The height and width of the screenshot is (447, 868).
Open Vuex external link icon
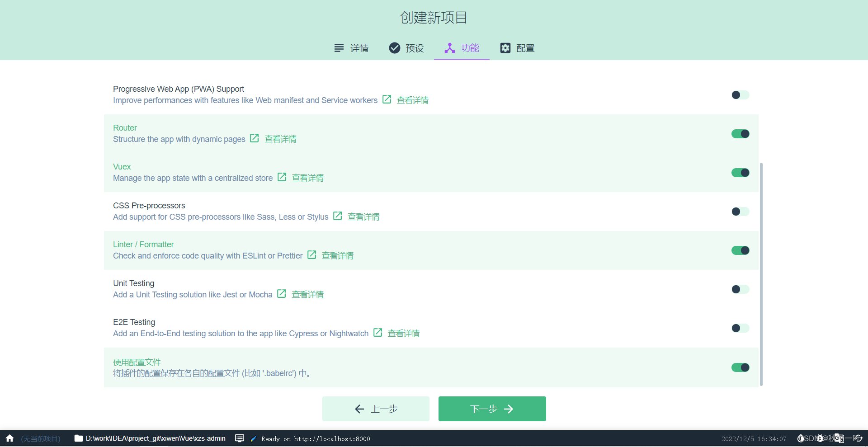point(282,177)
